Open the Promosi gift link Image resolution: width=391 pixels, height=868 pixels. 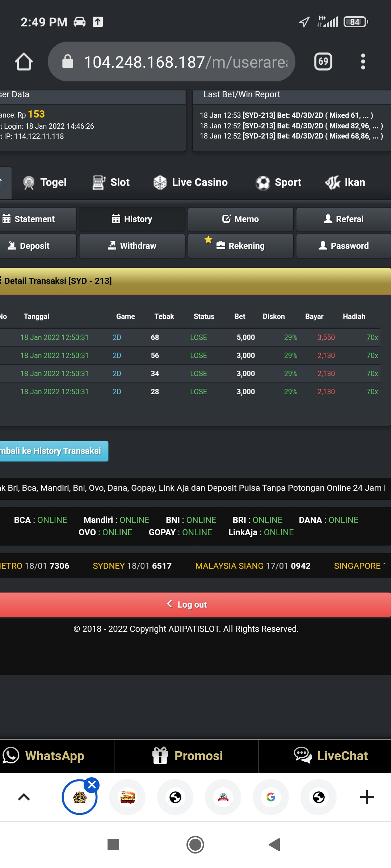pos(187,756)
